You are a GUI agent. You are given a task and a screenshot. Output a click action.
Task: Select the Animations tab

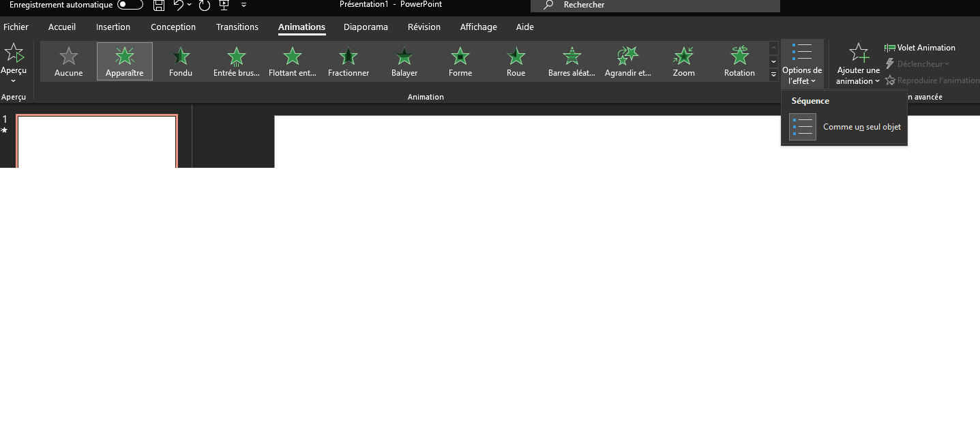point(301,27)
